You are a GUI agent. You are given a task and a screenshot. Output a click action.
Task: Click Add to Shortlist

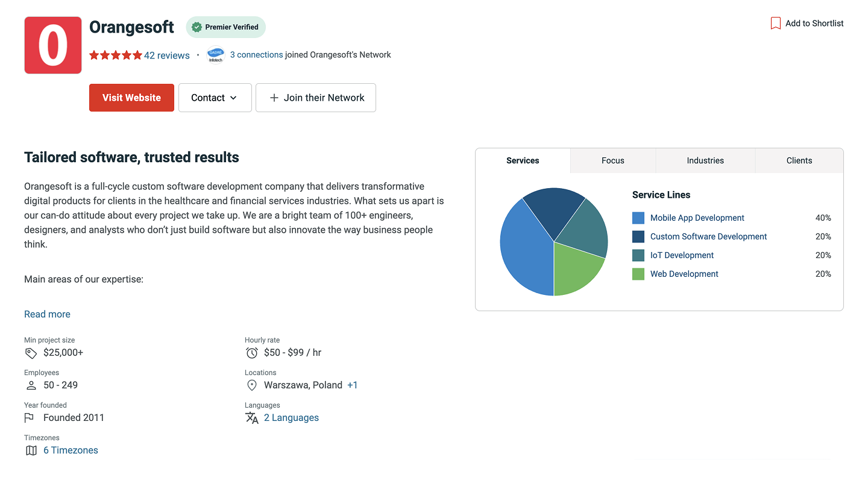tap(807, 24)
